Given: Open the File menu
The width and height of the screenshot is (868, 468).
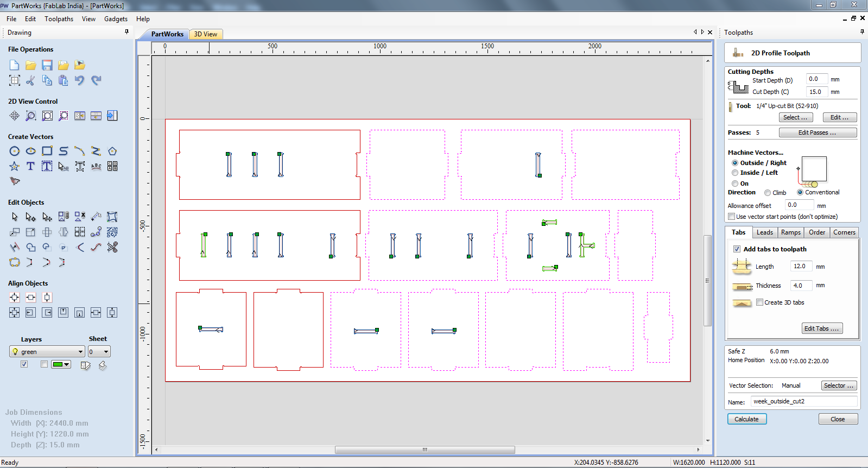Looking at the screenshot, I should 11,19.
